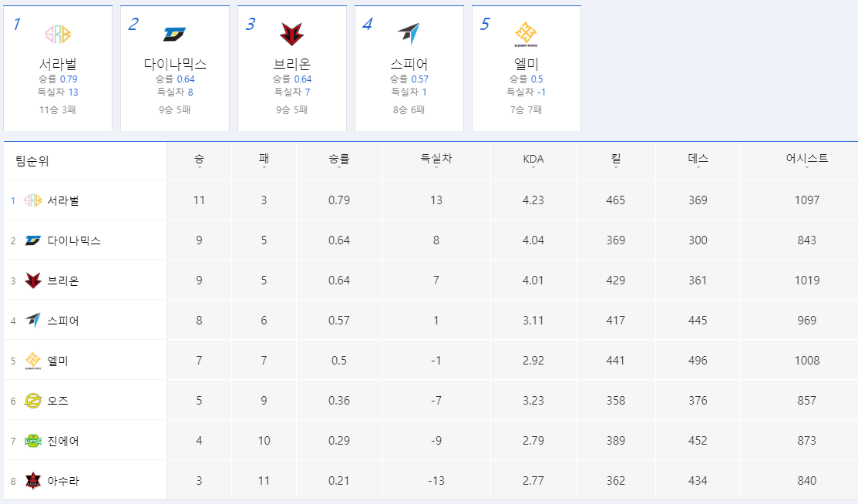This screenshot has width=858, height=504.
Task: Open 다이나믹스 team name in table
Action: coord(74,240)
